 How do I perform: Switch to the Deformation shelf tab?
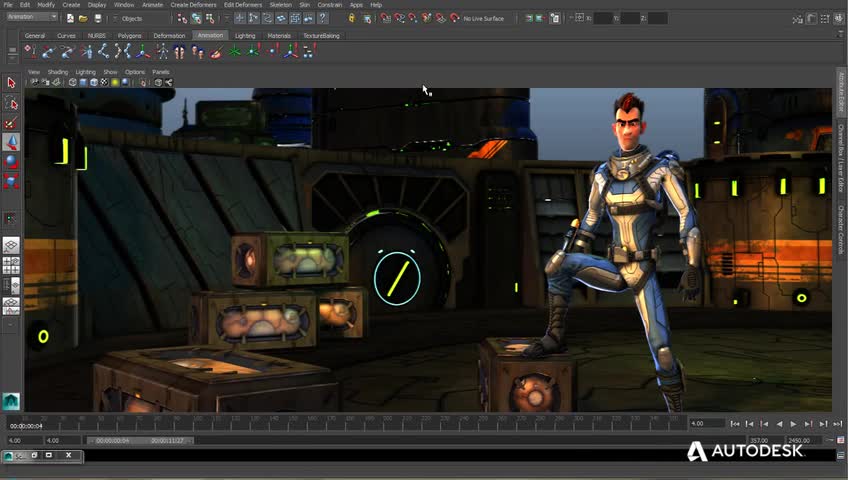point(169,36)
